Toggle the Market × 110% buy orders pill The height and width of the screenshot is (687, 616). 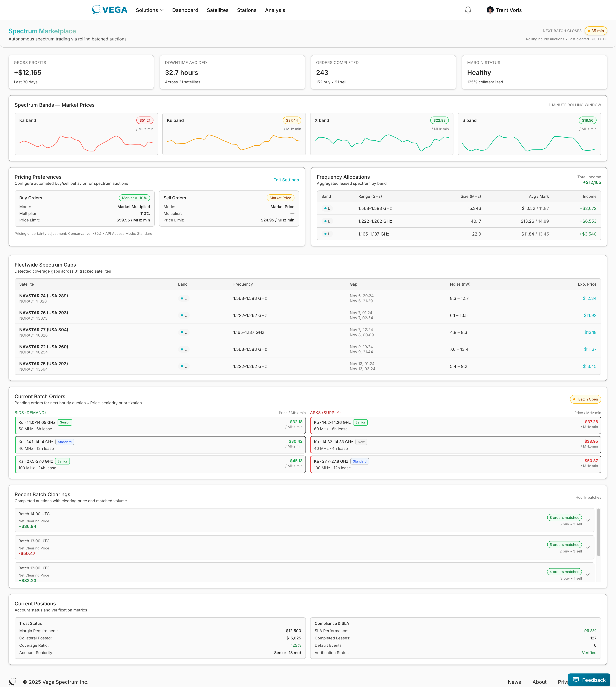point(134,198)
